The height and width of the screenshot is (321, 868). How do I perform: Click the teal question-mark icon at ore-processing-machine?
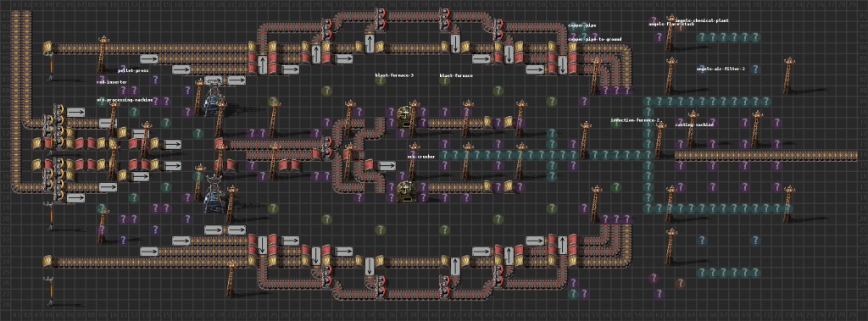point(102,102)
